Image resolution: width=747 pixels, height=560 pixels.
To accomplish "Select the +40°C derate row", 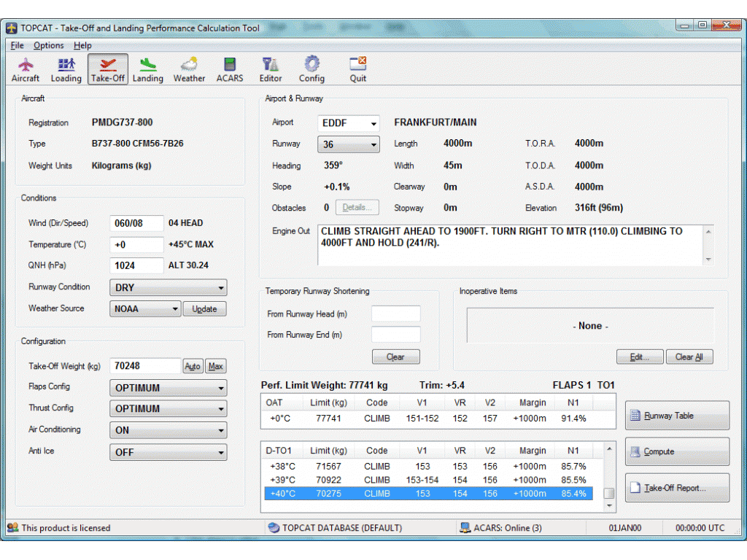I will click(x=428, y=494).
